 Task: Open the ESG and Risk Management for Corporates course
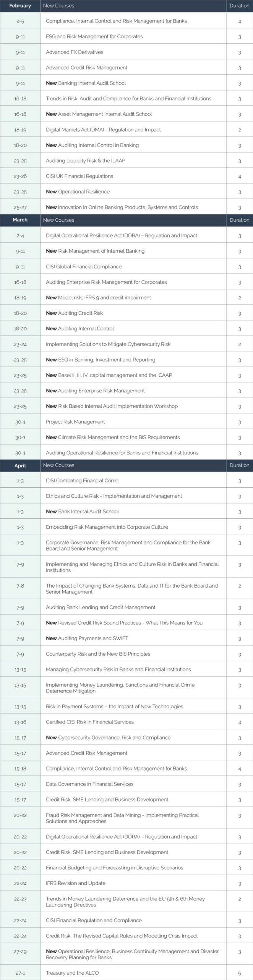(94, 37)
